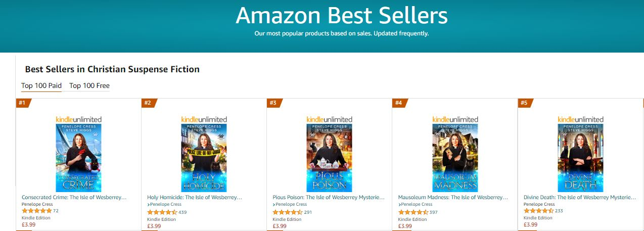Open the Pious Poison book cover
Screen dimensions: 644x231
pos(329,158)
